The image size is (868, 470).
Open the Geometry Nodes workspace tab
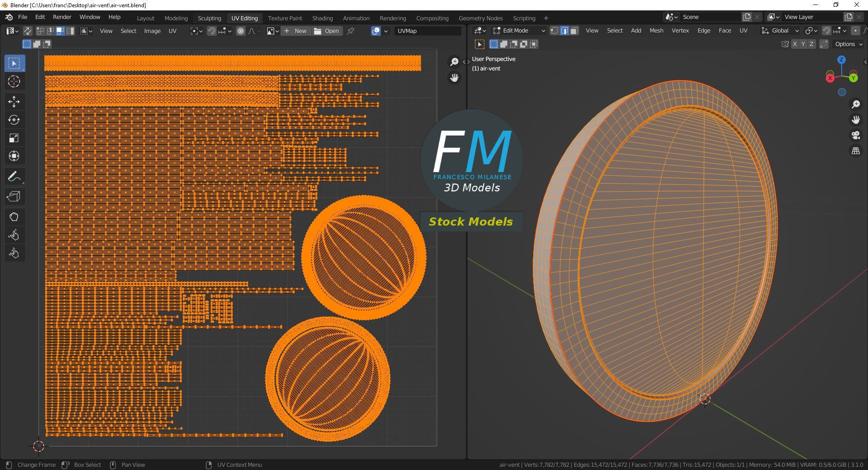point(481,18)
